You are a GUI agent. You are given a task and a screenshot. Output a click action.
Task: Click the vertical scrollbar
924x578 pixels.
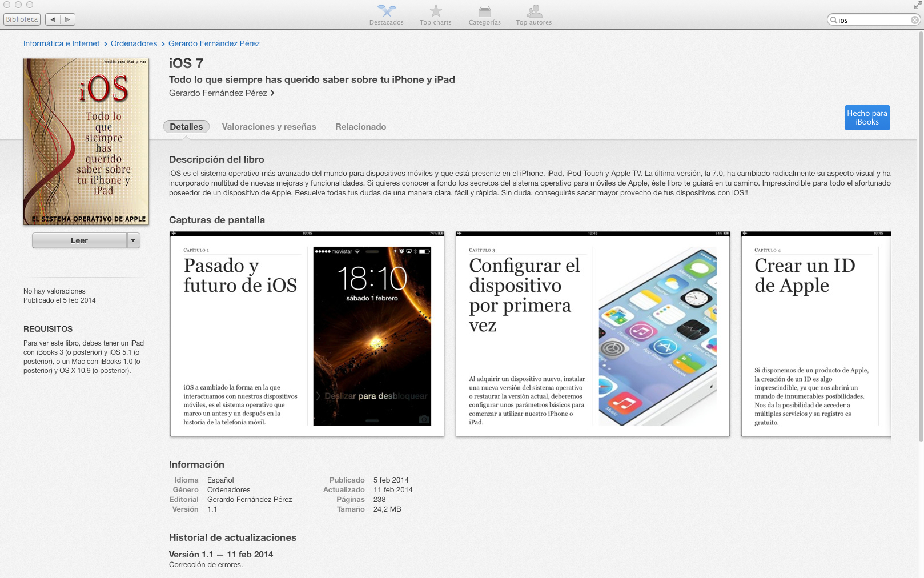click(921, 236)
